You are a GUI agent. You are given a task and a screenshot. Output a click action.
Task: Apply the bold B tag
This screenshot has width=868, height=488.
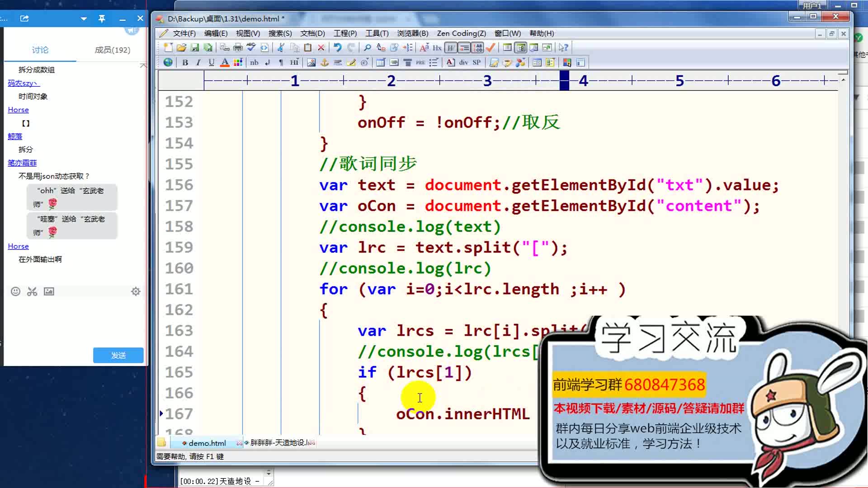pyautogui.click(x=185, y=62)
